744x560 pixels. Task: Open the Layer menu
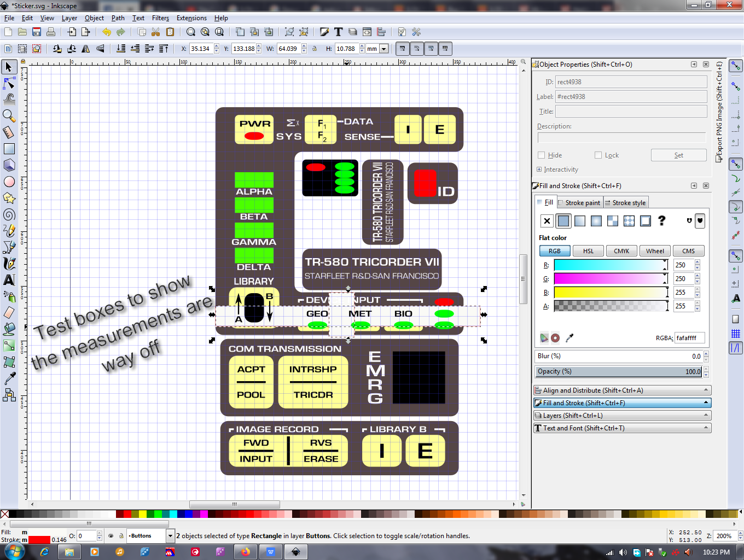(69, 18)
